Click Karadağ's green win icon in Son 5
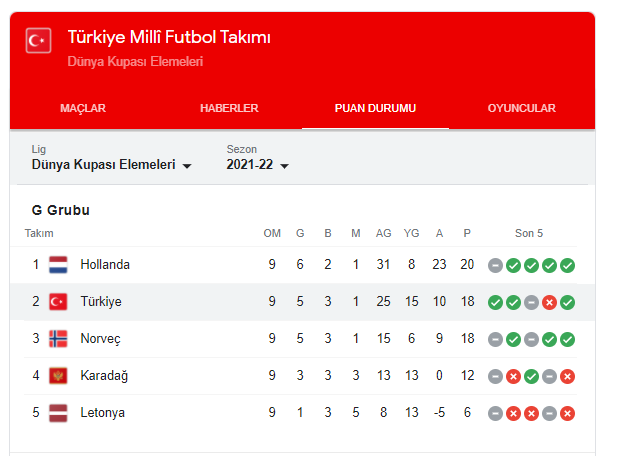This screenshot has width=620, height=456. tap(531, 377)
